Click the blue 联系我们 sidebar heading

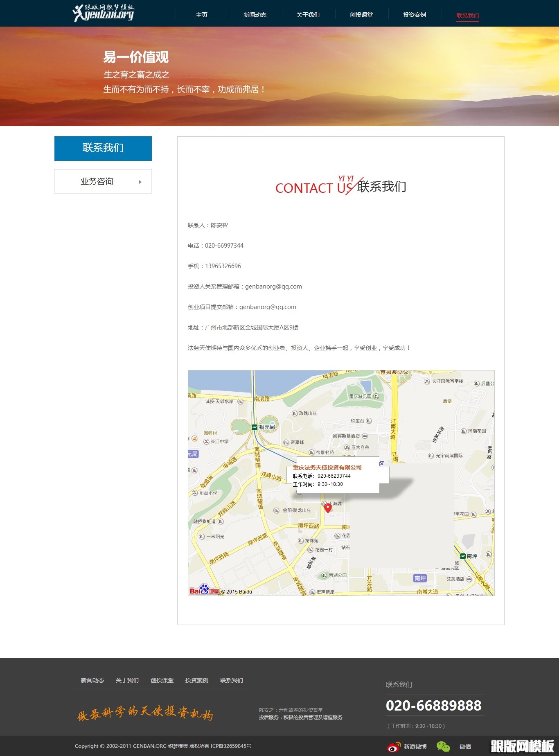[x=103, y=148]
